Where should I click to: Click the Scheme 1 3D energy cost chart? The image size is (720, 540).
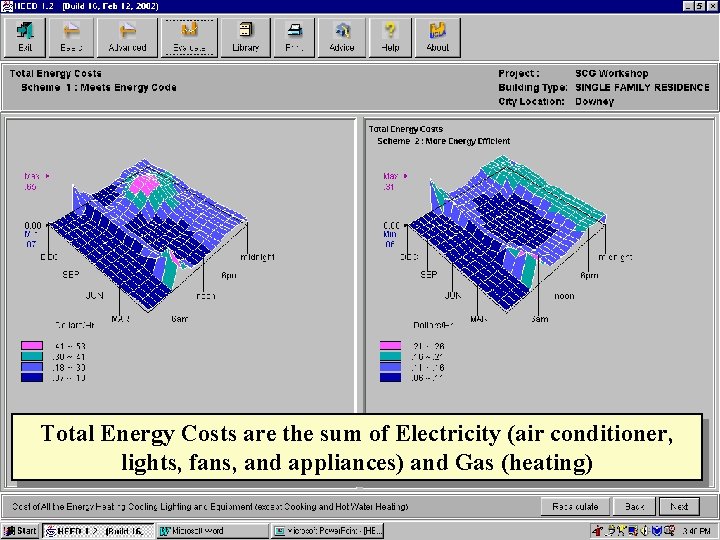tap(149, 234)
